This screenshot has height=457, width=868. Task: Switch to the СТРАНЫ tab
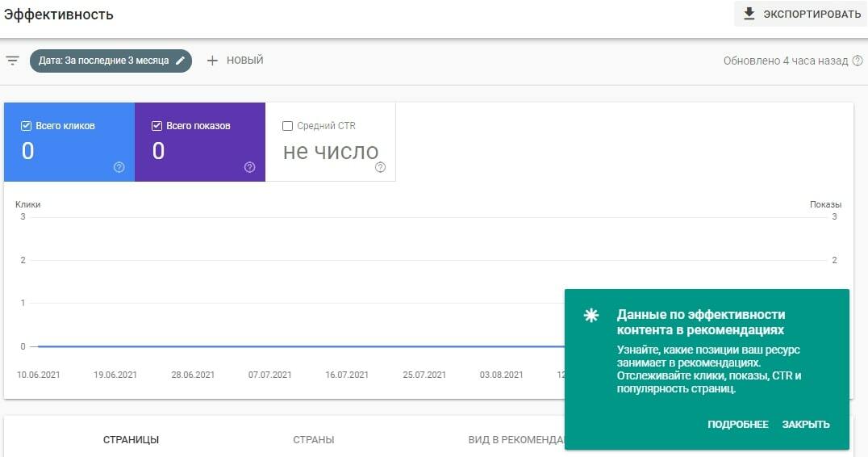pyautogui.click(x=314, y=440)
